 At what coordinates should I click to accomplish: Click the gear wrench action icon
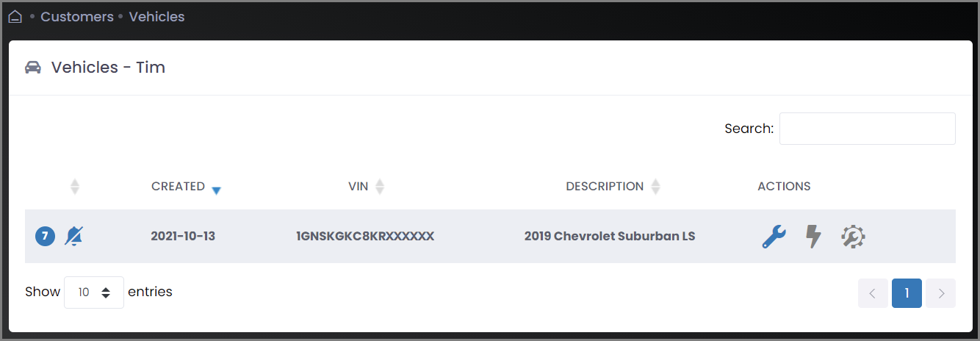(x=853, y=237)
